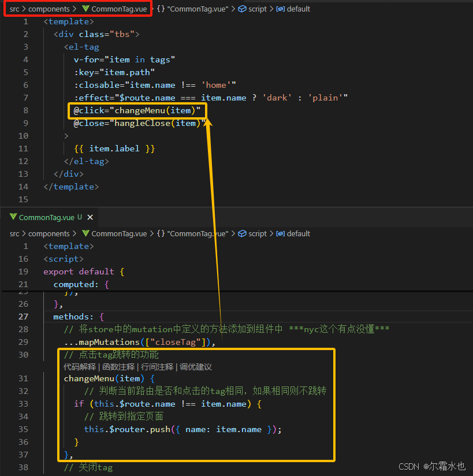Screen dimensions: 473x476
Task: Open 'components' breadcrumb in the upper editor
Action: [49, 9]
